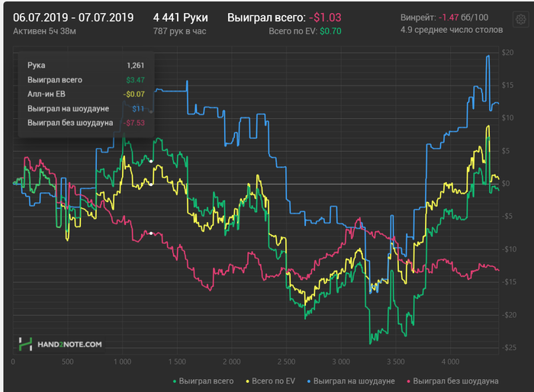Click the white marker on the green line

coord(151,160)
